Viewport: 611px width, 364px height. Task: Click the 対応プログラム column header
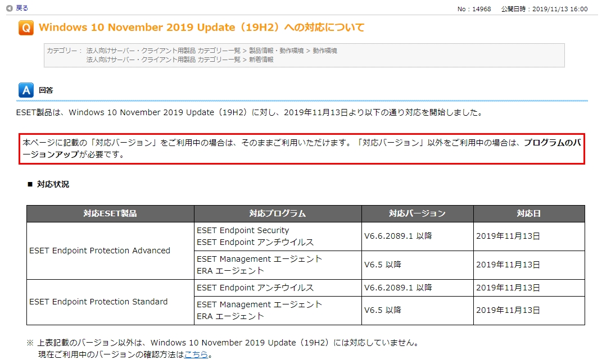278,213
